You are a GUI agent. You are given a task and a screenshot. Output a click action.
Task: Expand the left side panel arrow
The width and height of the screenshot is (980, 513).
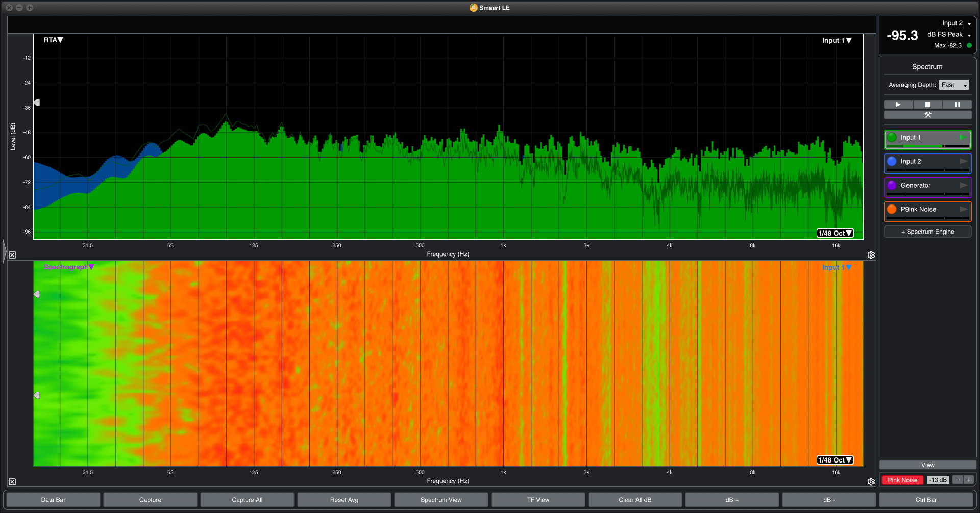pyautogui.click(x=4, y=251)
